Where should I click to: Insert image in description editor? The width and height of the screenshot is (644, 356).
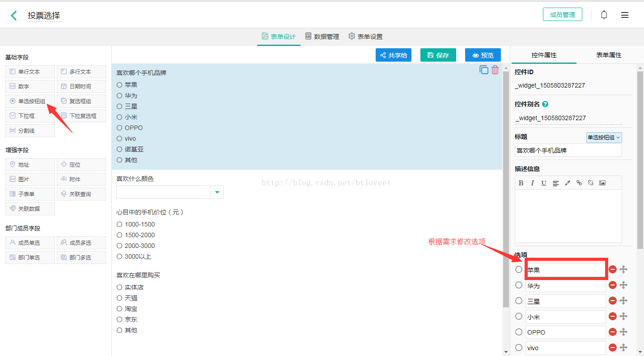[x=602, y=183]
